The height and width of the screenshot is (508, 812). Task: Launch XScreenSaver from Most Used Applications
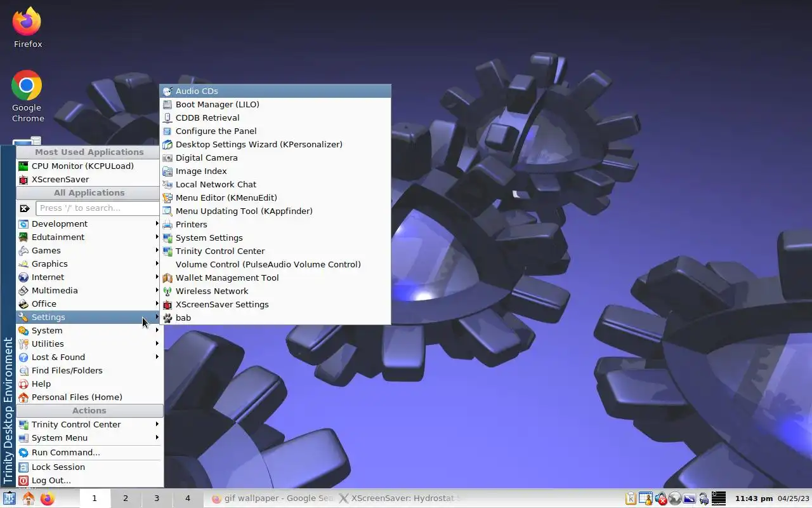89,179
